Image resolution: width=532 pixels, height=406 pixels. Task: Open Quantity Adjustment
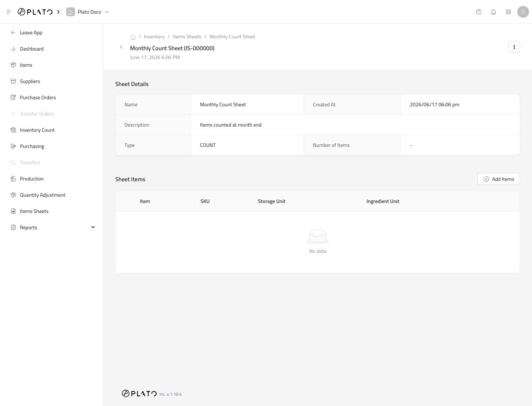52,195
